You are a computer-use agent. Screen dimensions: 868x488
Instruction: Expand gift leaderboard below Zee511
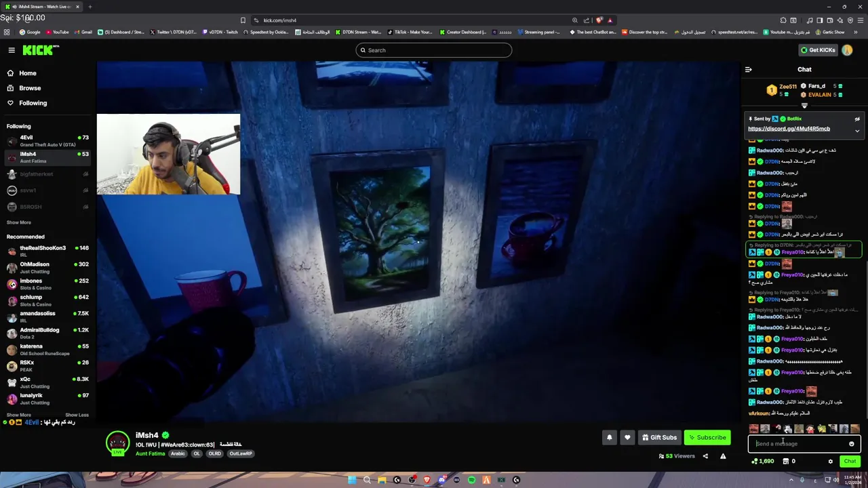pyautogui.click(x=804, y=106)
